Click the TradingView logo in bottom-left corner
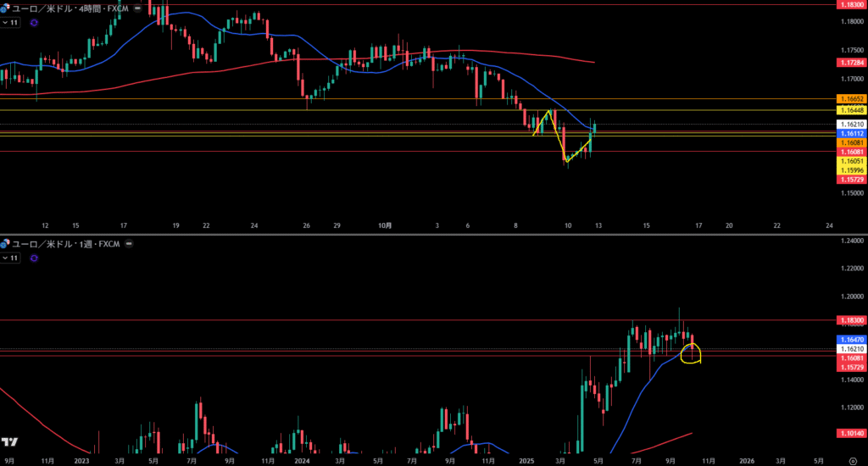 (x=10, y=442)
